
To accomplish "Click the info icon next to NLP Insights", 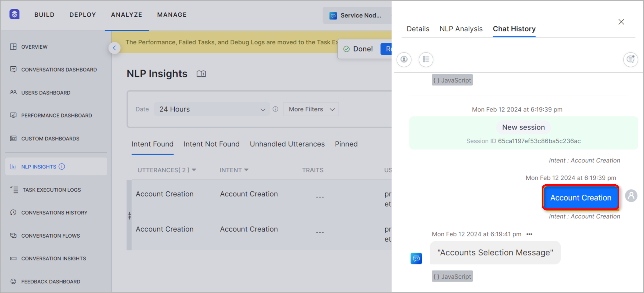I will (62, 167).
